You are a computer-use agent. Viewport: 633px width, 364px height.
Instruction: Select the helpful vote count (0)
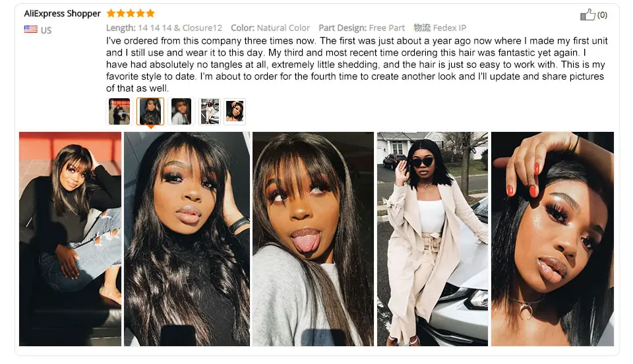[x=602, y=15]
